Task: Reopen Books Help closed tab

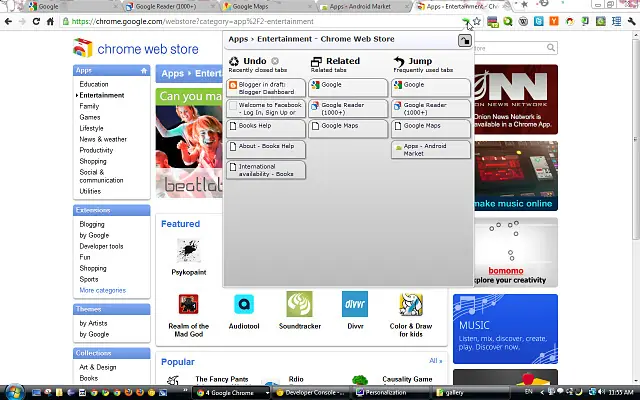Action: pyautogui.click(x=266, y=129)
